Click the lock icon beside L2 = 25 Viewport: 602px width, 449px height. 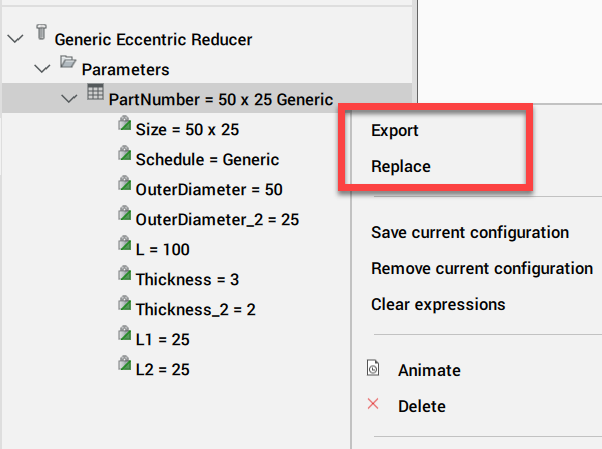[124, 362]
